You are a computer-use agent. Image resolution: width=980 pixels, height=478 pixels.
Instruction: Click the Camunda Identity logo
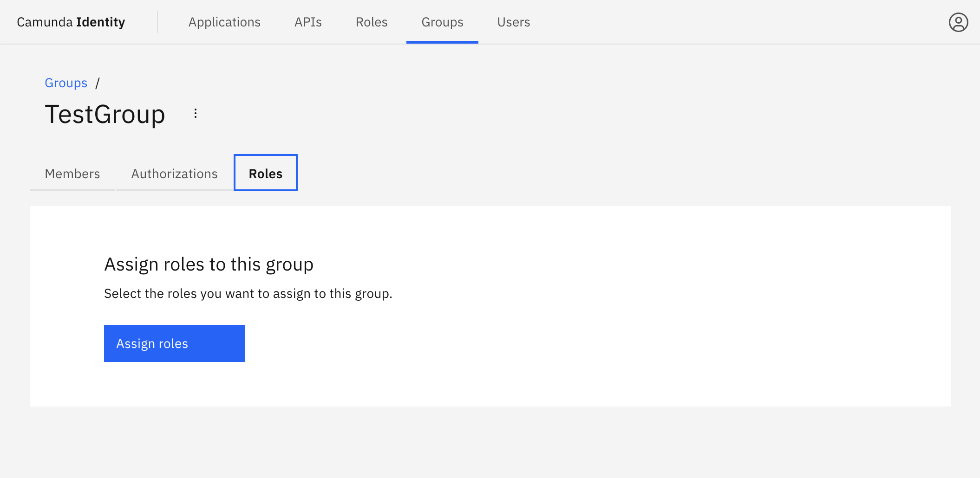tap(71, 21)
